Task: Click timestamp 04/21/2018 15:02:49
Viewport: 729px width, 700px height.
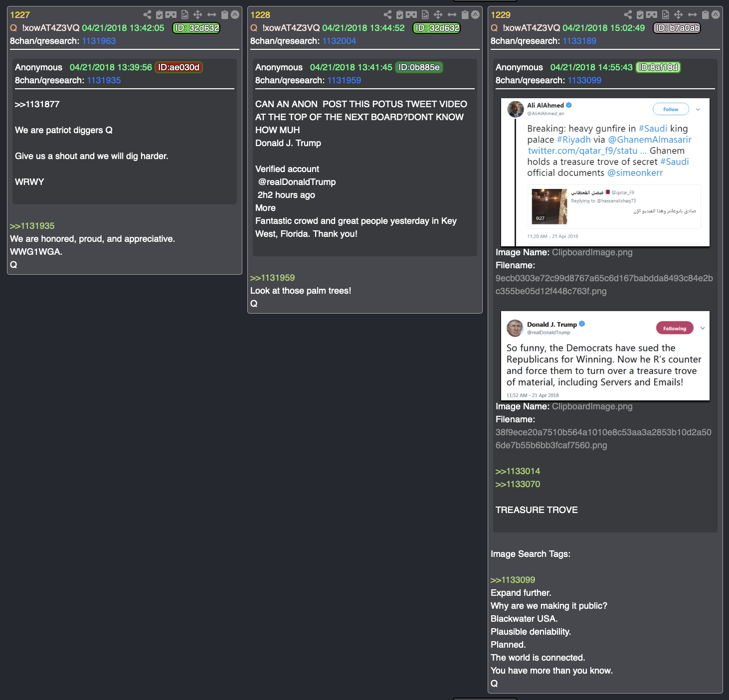Action: tap(604, 28)
